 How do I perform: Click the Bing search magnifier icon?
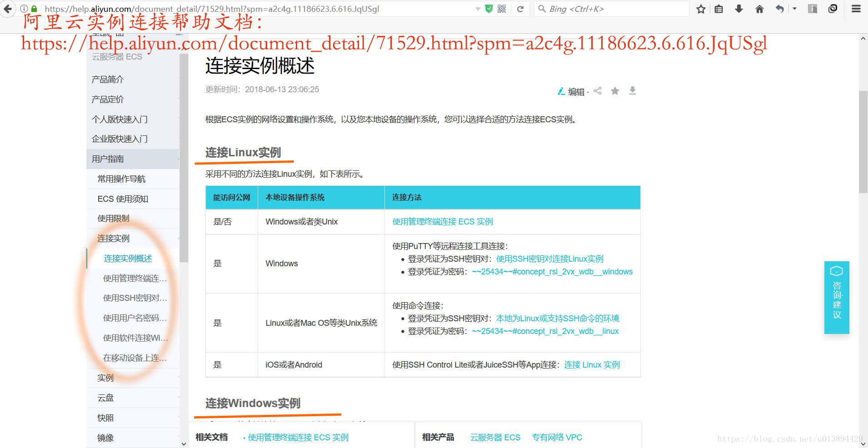pos(542,9)
